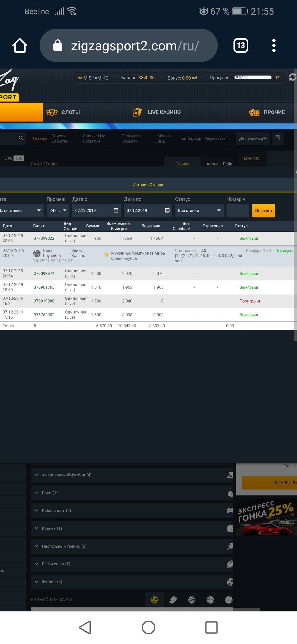
Task: Open the MISHAMIKE account dropdown
Action: pos(93,78)
